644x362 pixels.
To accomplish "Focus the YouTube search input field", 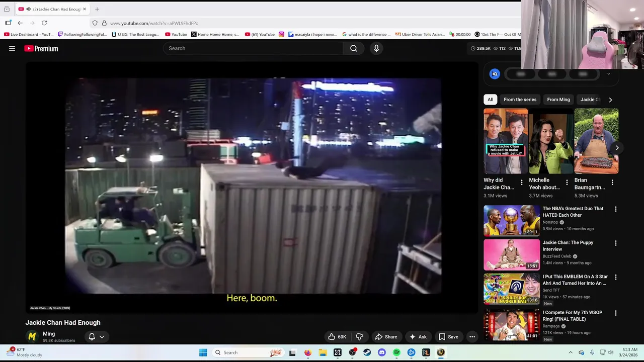I will (x=253, y=48).
